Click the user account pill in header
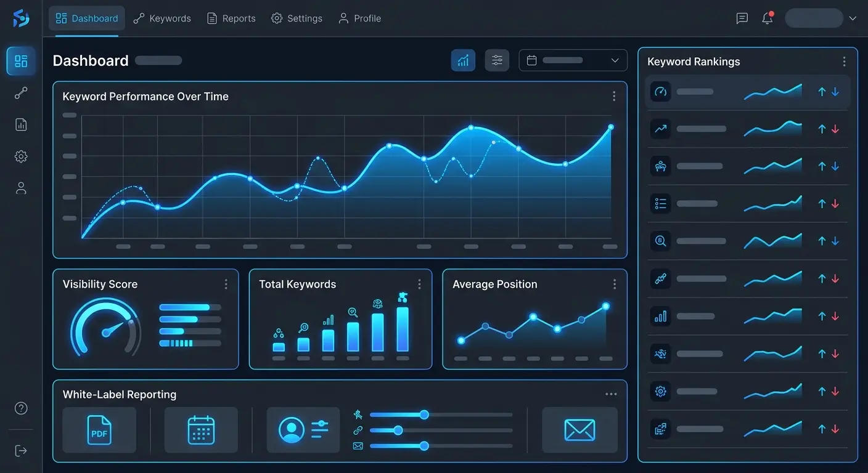 (x=814, y=18)
